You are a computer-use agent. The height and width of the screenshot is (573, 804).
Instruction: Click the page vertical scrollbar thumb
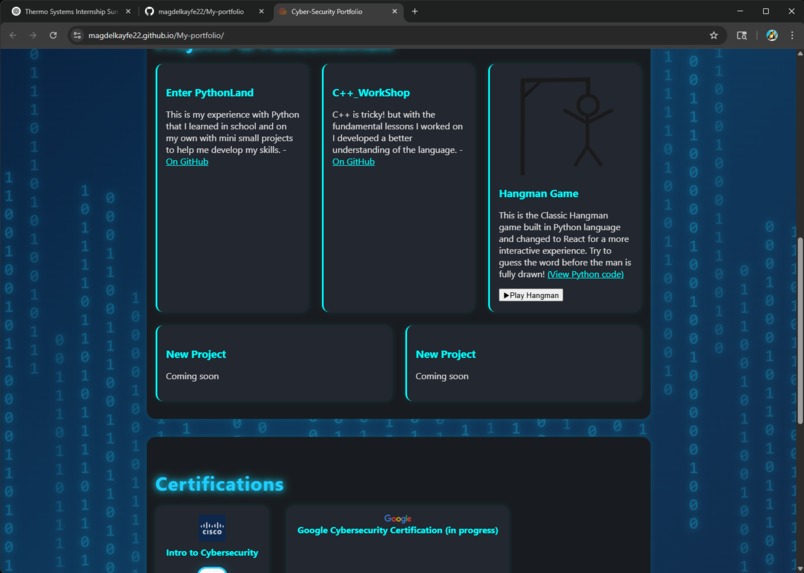799,330
